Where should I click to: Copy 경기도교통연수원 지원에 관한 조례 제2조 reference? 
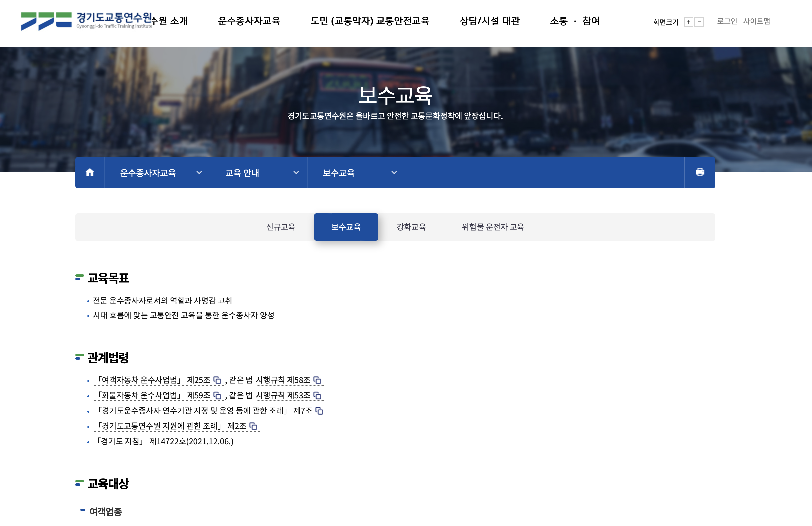coord(253,426)
